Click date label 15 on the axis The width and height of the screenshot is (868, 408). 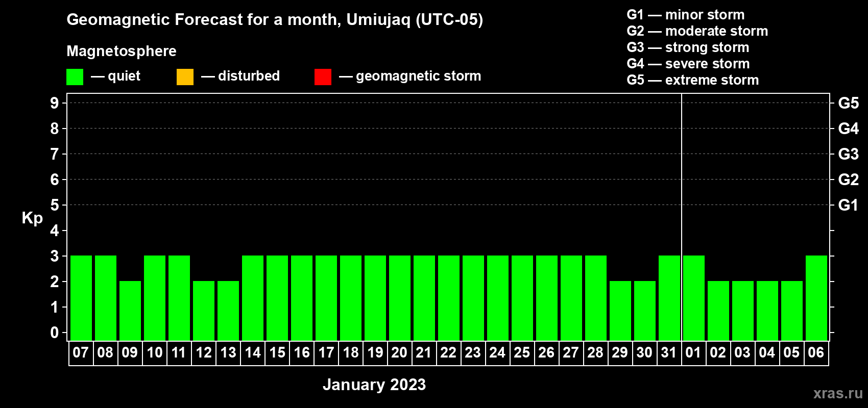coord(277,353)
